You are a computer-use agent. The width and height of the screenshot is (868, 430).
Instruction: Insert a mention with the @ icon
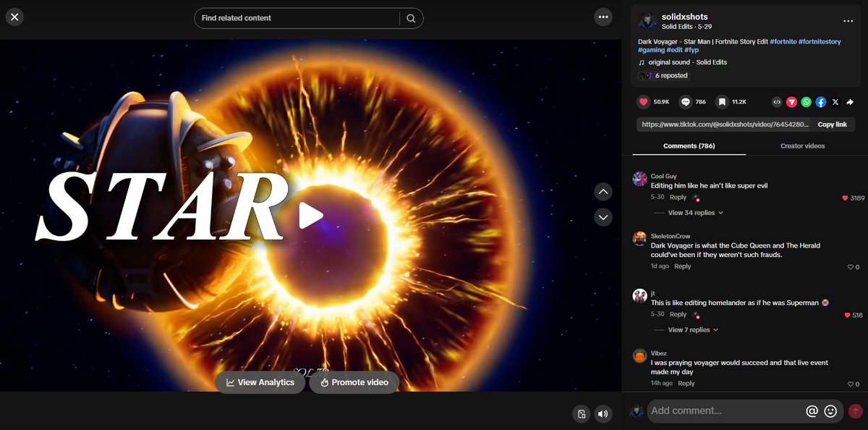tap(812, 411)
